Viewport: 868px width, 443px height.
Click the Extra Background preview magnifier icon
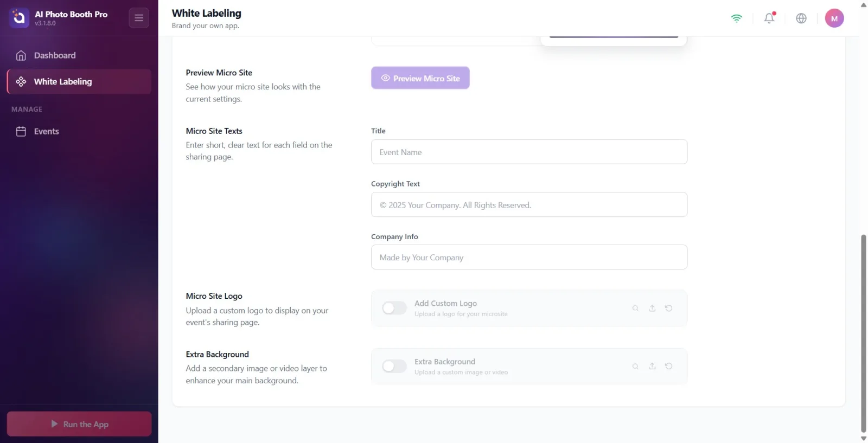coord(635,366)
